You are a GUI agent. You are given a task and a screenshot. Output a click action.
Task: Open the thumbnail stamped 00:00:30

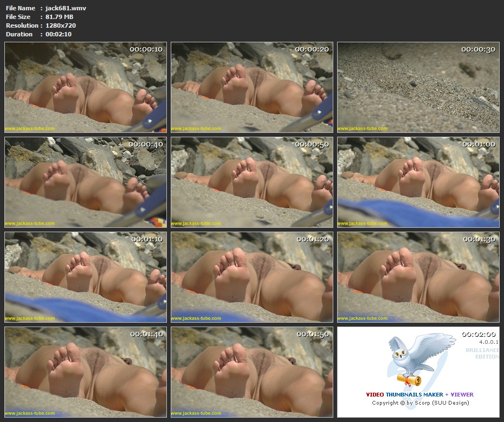coord(418,87)
